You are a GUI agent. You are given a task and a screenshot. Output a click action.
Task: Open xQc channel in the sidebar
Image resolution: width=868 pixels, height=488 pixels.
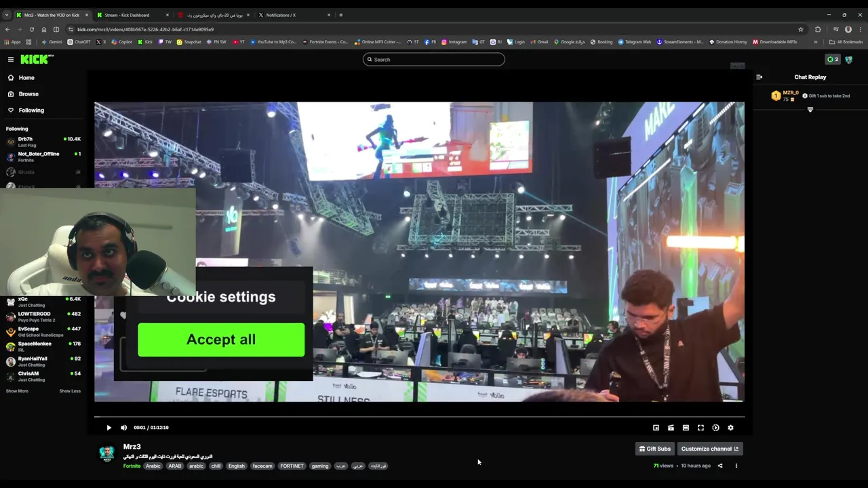pyautogui.click(x=43, y=302)
